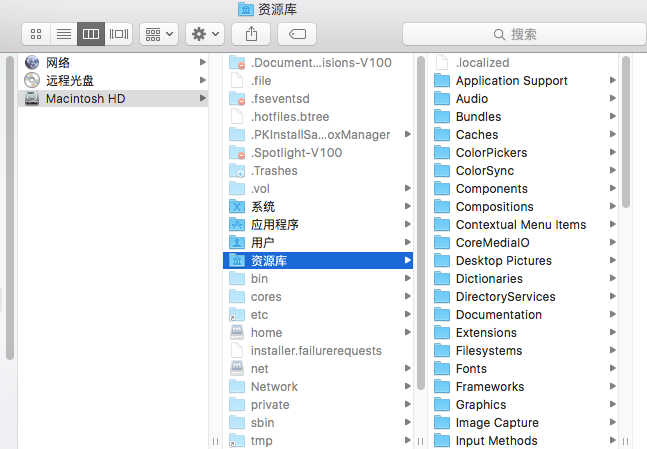
Task: Expand the 远程光盘 row arrow
Action: [x=203, y=80]
